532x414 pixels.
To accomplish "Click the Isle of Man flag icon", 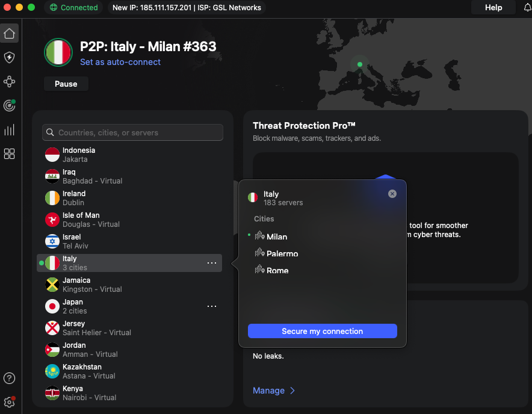I will [x=52, y=220].
